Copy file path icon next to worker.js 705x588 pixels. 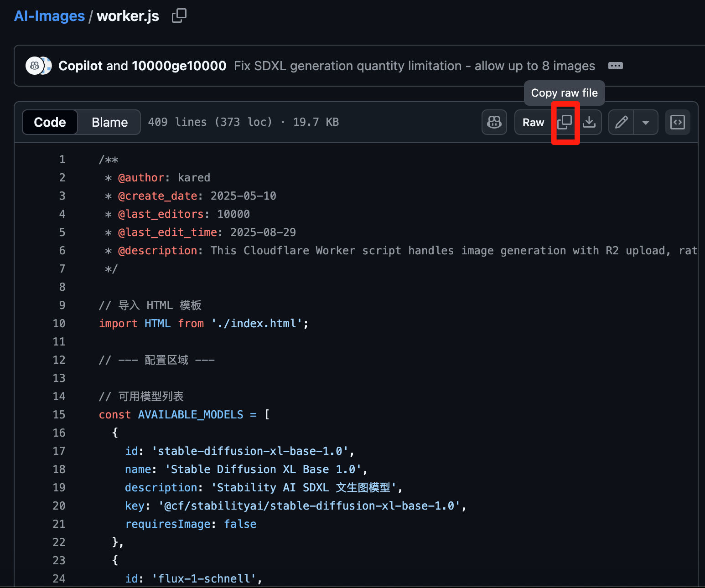pyautogui.click(x=179, y=16)
